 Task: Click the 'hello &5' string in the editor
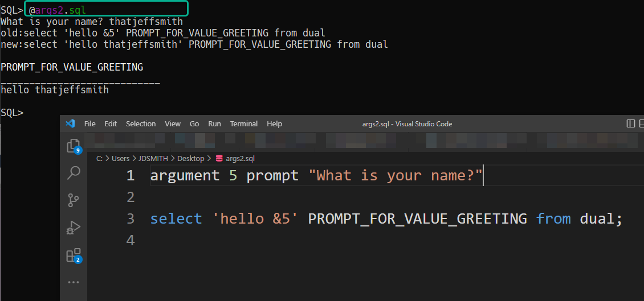[256, 218]
